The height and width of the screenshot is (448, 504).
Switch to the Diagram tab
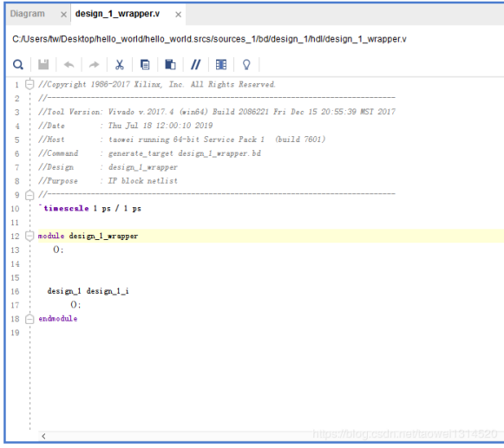(x=27, y=14)
